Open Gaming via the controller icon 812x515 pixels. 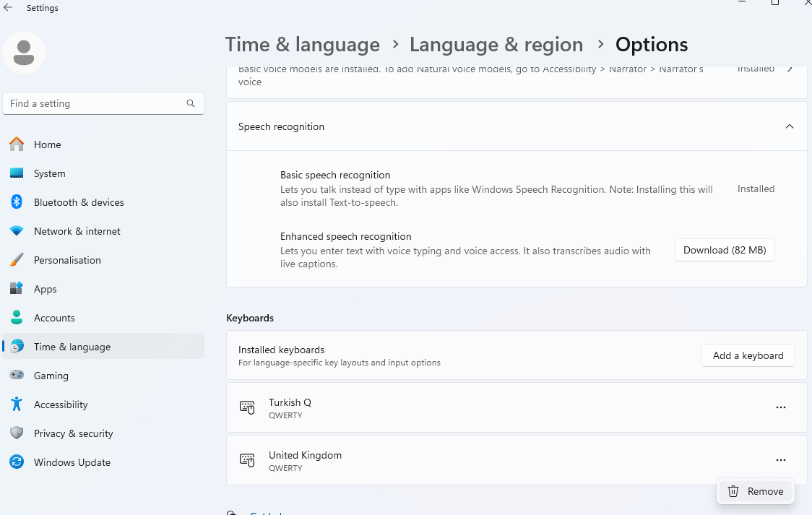pos(17,375)
